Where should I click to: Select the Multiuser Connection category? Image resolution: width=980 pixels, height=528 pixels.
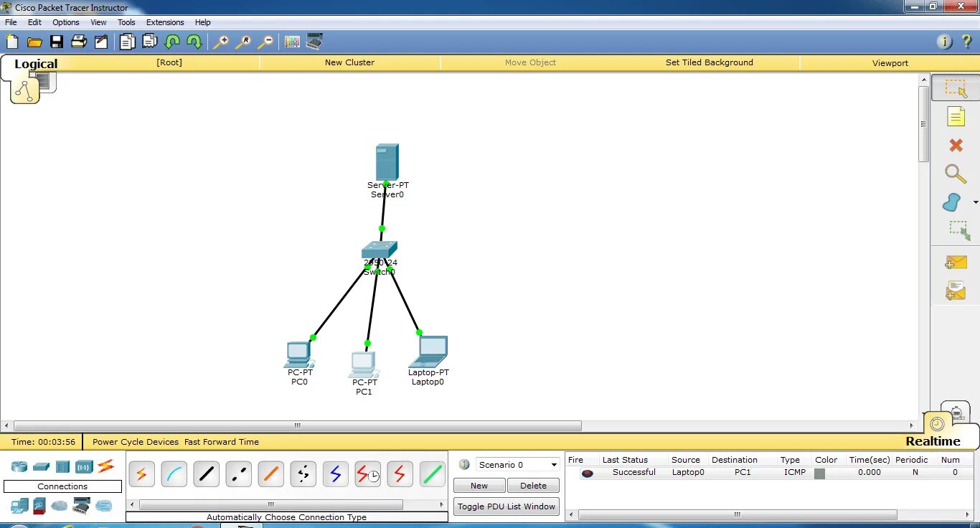(x=104, y=506)
